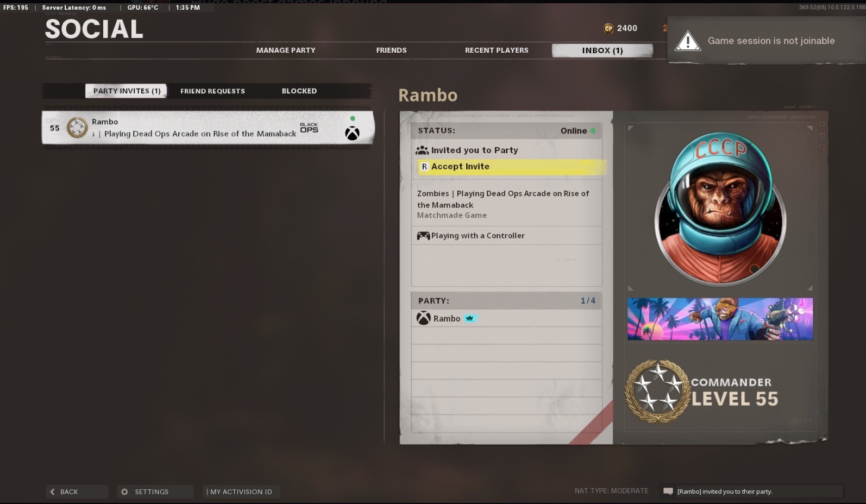Screen dimensions: 866x504
Task: Select the Friend Requests sub-tab
Action: click(212, 91)
